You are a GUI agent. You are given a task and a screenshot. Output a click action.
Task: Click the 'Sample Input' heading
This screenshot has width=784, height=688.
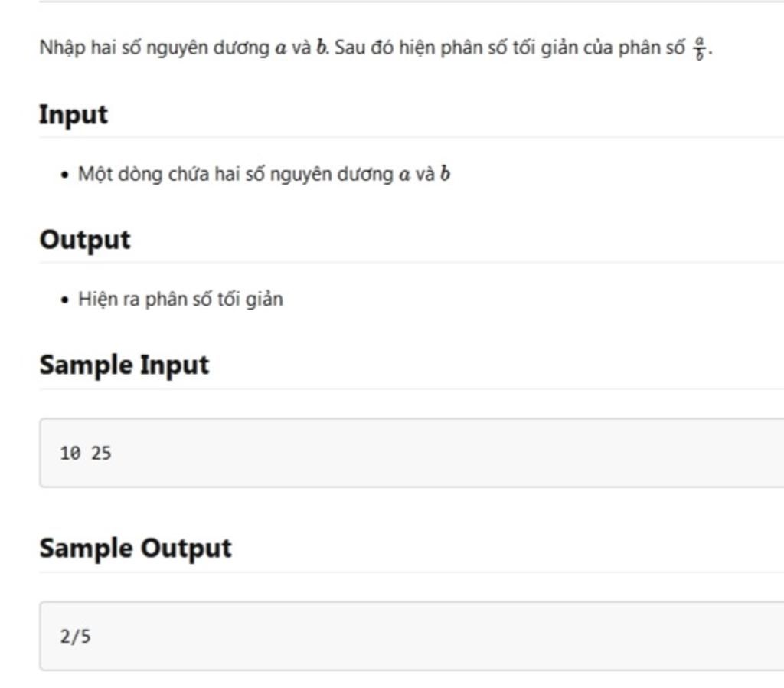[124, 365]
